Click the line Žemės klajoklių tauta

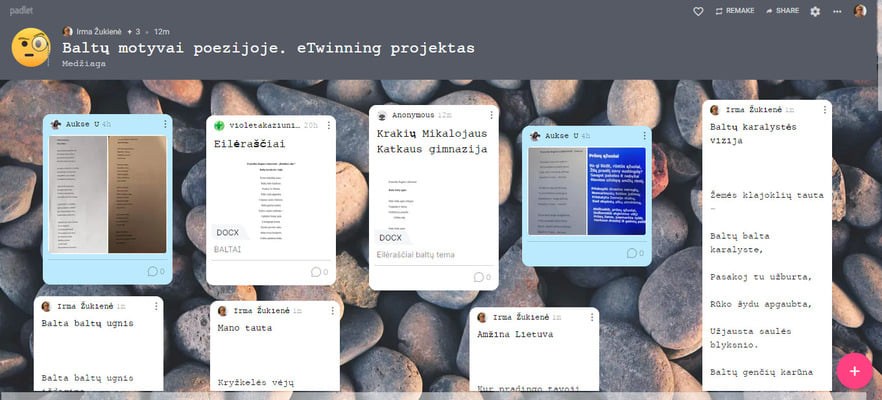(767, 195)
